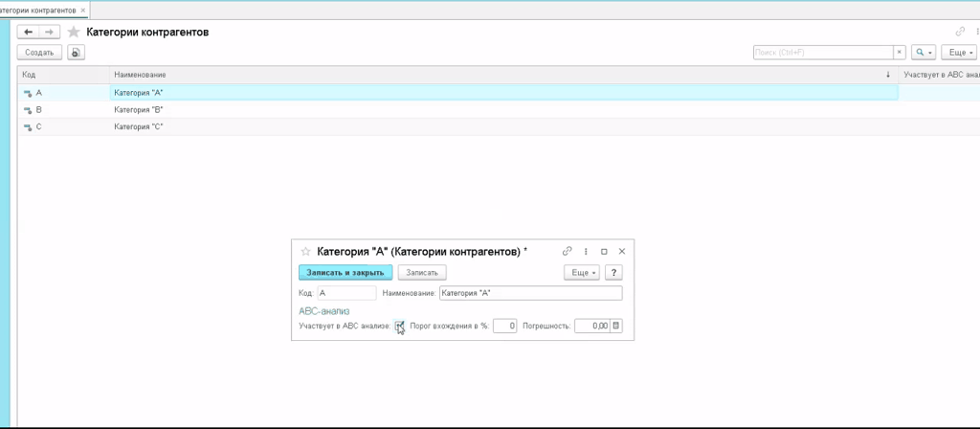Click the question mark help button
This screenshot has height=429, width=980.
pyautogui.click(x=613, y=272)
